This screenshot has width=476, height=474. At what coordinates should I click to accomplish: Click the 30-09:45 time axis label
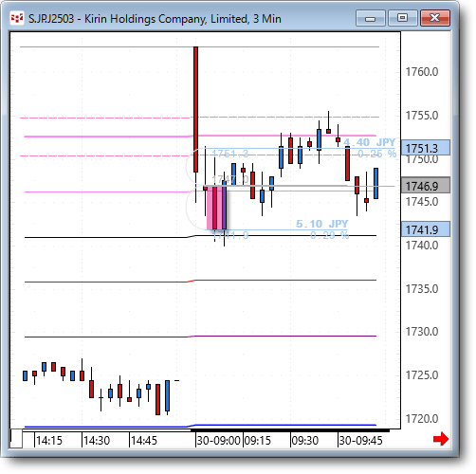click(360, 441)
